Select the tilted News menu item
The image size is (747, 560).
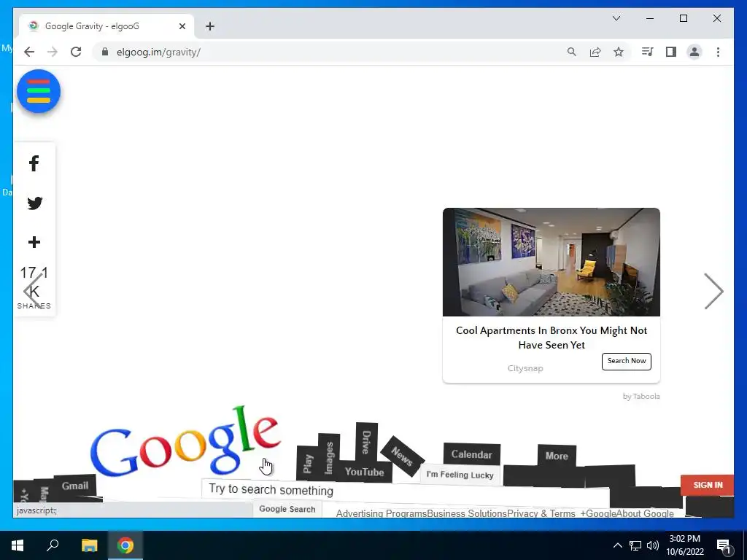[x=402, y=456]
